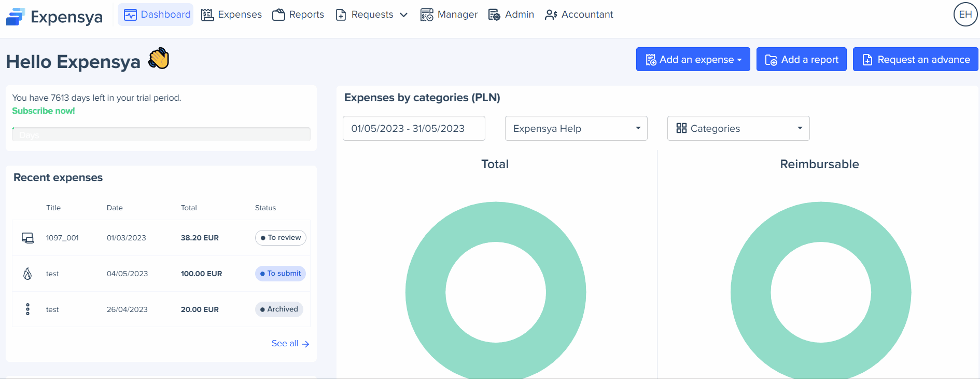
Task: Open the Reports menu item
Action: click(x=298, y=15)
